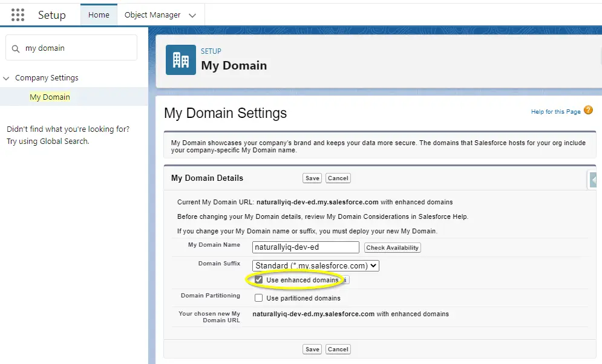The image size is (602, 364).
Task: Open the Domain Suffix dropdown
Action: tap(315, 265)
